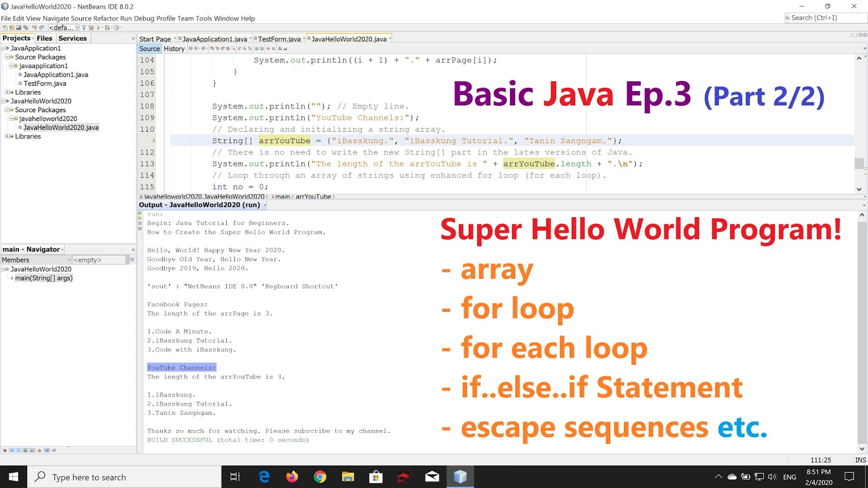Click the Shift Line Right editor icon
The image size is (868, 488).
[261, 49]
